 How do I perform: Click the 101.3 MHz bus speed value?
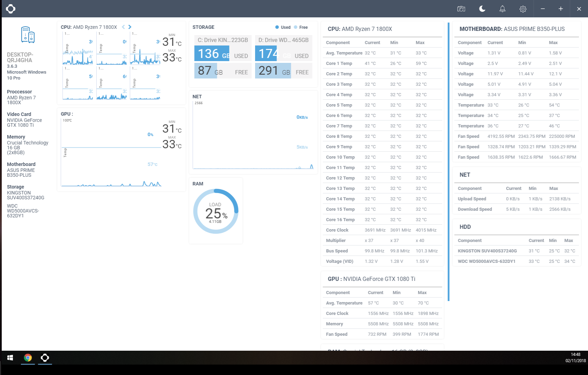coord(427,251)
